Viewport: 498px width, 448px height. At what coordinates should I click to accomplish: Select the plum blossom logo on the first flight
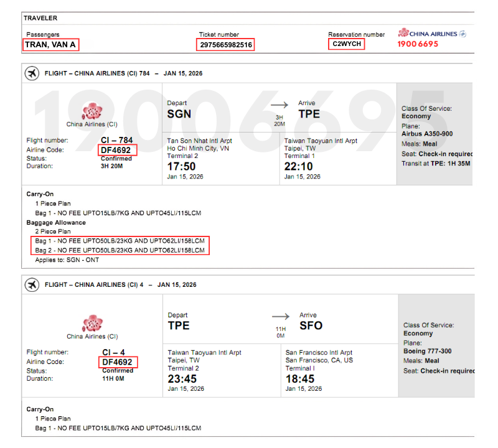pyautogui.click(x=92, y=113)
